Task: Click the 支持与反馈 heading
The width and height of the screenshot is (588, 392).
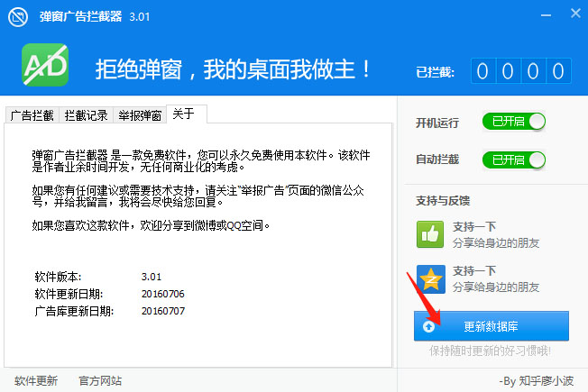Action: (443, 201)
